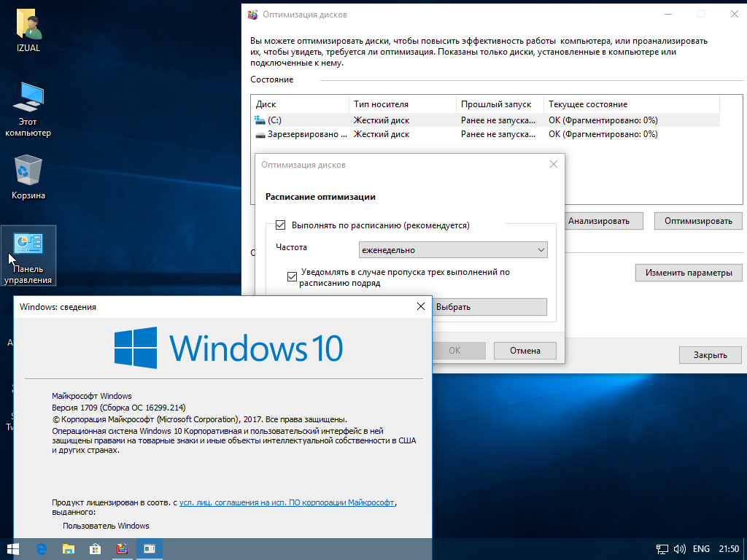Click the Оптимизация дисков title bar app icon

click(x=253, y=15)
